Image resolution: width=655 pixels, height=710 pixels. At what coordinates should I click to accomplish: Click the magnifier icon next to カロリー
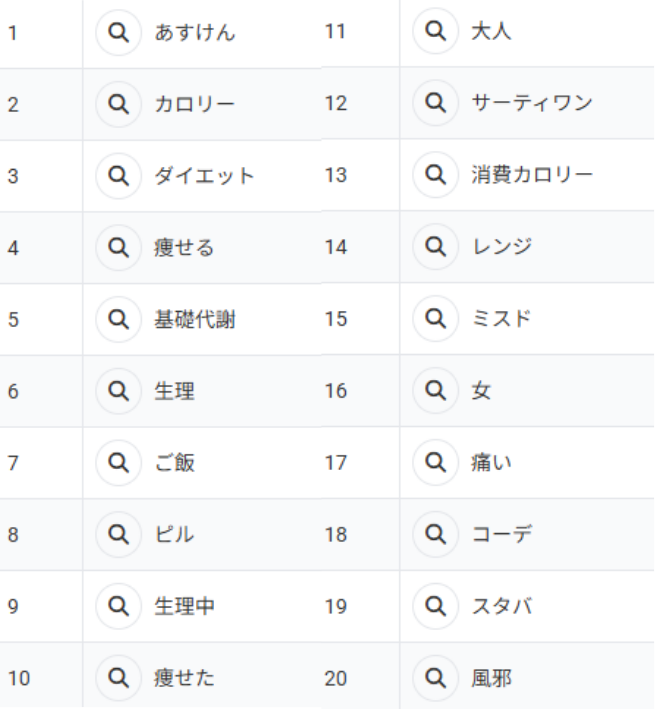click(119, 104)
